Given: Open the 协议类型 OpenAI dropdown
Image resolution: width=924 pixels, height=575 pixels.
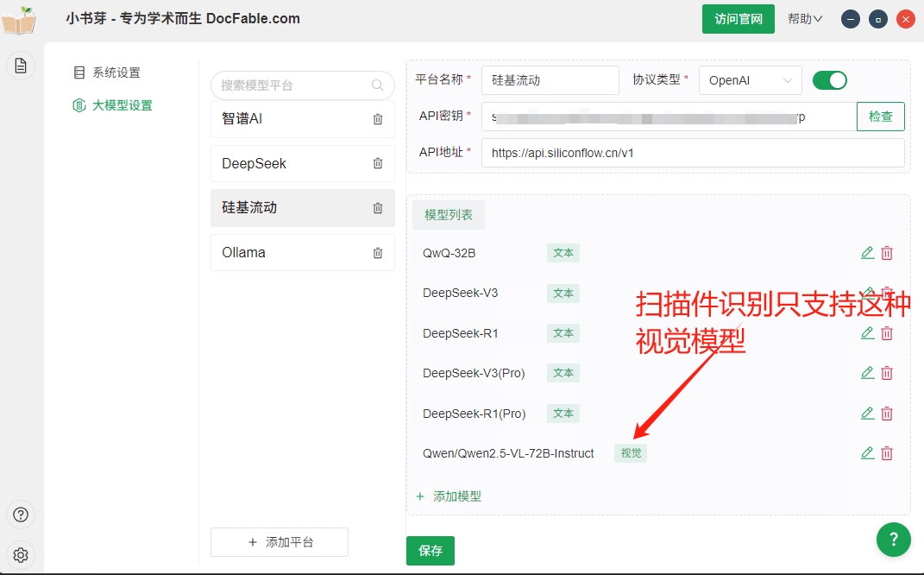Looking at the screenshot, I should coord(750,79).
